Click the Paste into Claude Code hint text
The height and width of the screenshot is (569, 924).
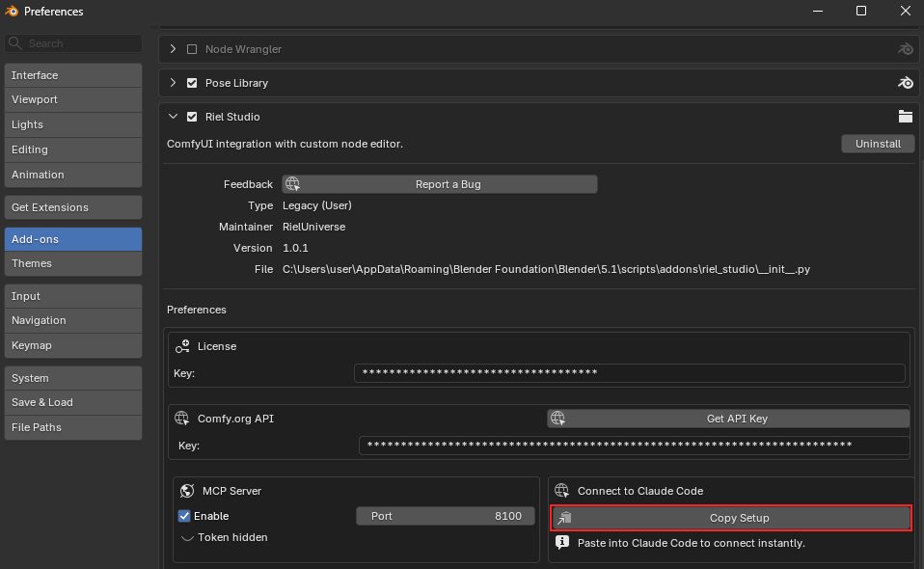tap(692, 543)
